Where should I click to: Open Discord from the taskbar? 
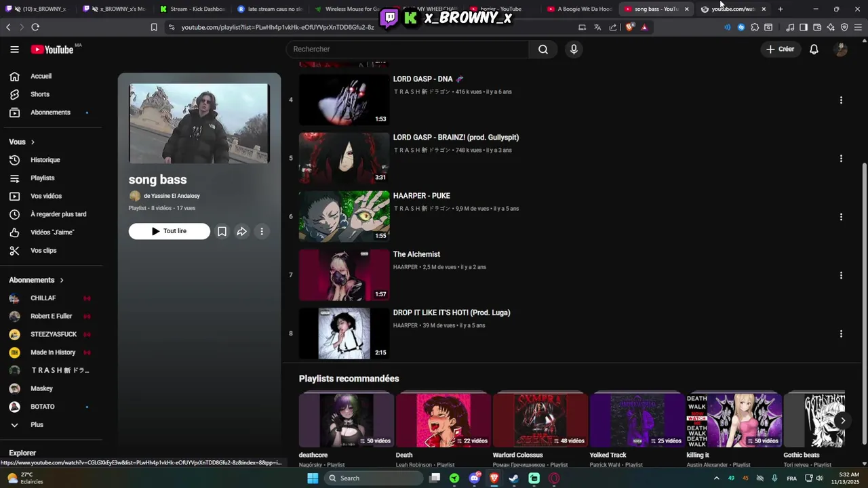(x=475, y=478)
